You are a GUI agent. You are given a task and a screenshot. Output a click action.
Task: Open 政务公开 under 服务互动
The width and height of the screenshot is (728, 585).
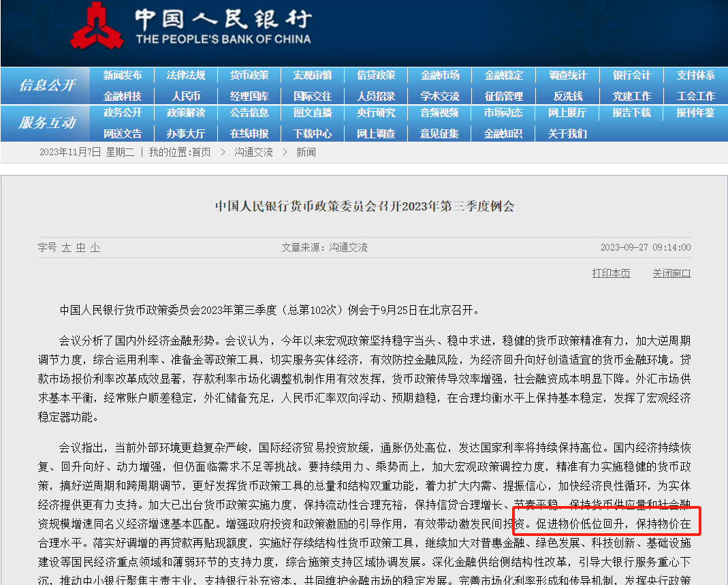pos(122,112)
